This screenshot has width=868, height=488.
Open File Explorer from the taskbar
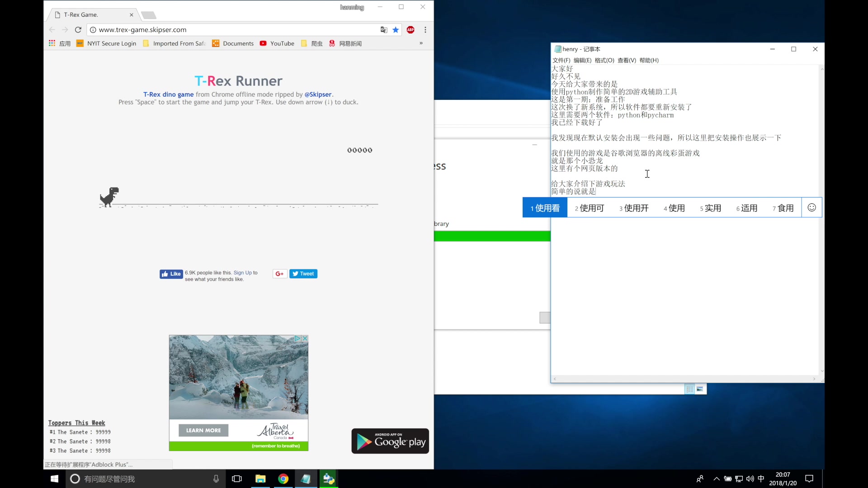click(260, 479)
